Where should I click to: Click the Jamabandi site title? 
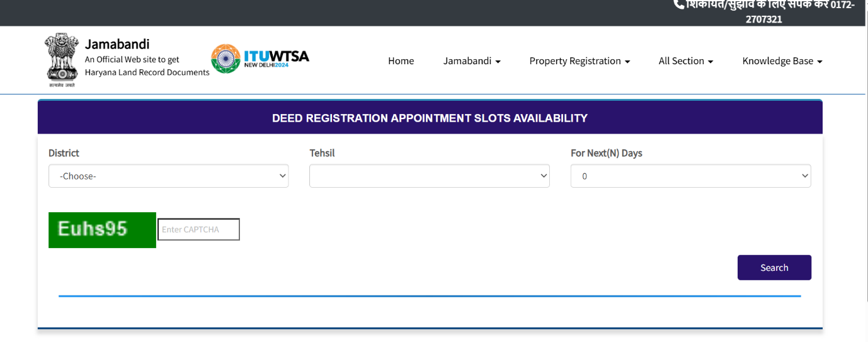tap(117, 44)
